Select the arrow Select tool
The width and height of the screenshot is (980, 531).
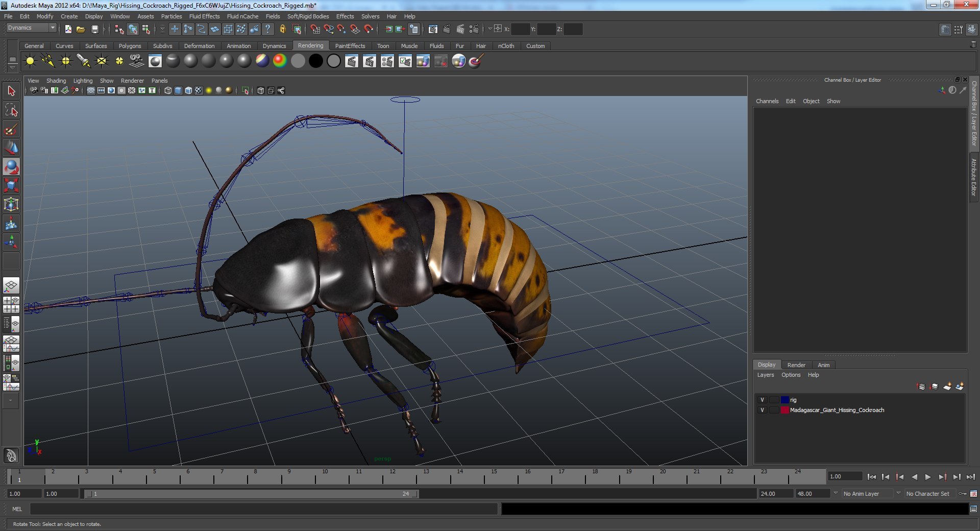pos(11,91)
